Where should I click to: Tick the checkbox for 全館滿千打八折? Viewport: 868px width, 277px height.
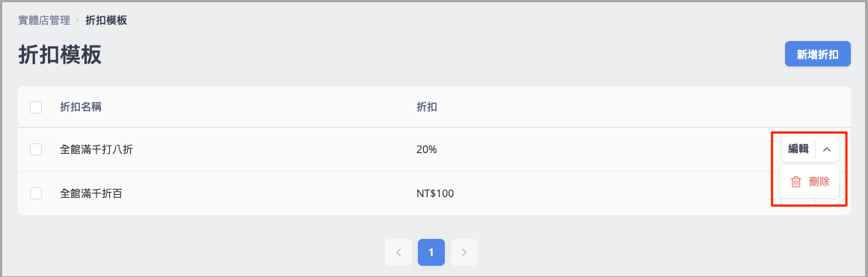pyautogui.click(x=36, y=149)
